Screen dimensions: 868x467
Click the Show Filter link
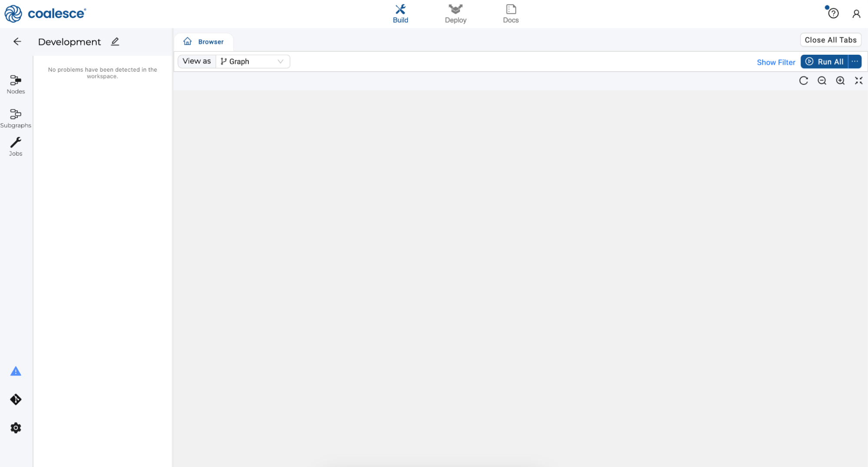pos(776,62)
